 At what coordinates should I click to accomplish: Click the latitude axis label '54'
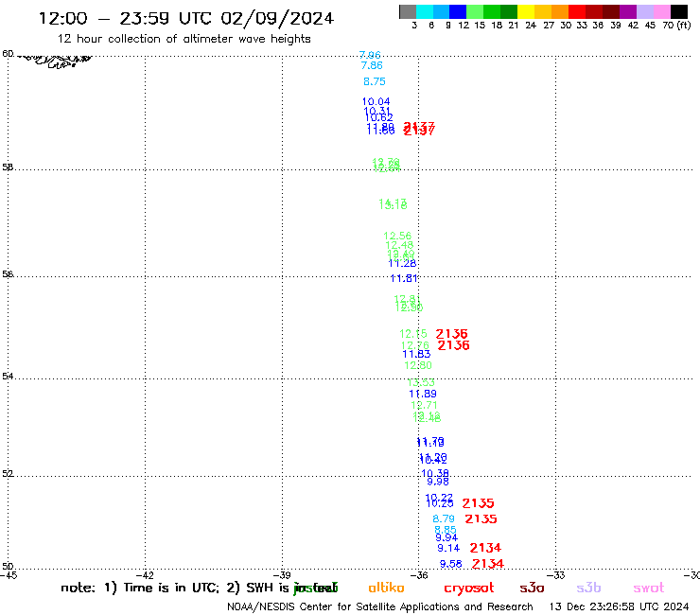(x=8, y=377)
